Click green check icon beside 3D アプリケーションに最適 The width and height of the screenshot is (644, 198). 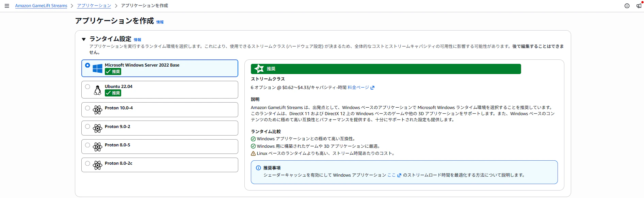(x=253, y=146)
